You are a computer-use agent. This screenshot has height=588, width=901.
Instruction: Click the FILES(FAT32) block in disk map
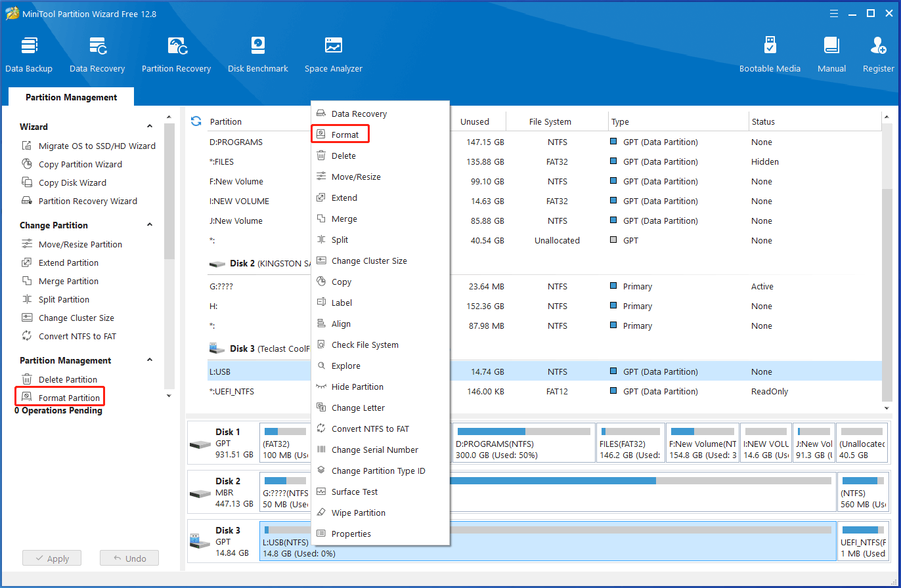pyautogui.click(x=630, y=443)
